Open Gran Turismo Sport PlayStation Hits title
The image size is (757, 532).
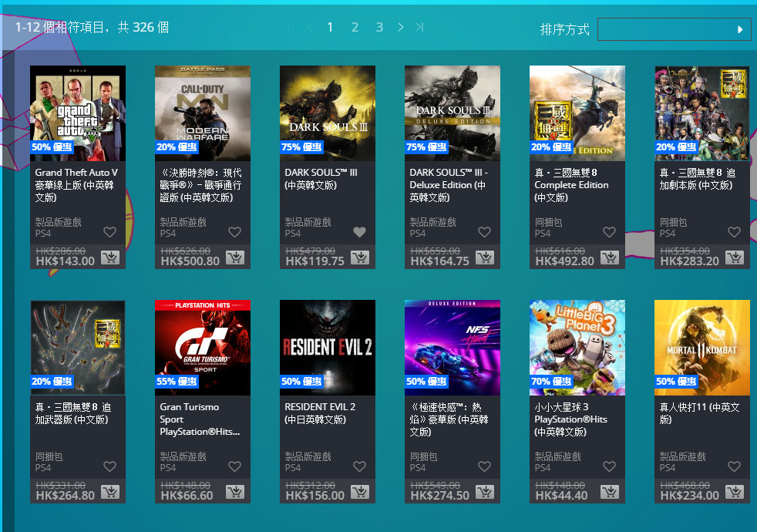point(200,419)
